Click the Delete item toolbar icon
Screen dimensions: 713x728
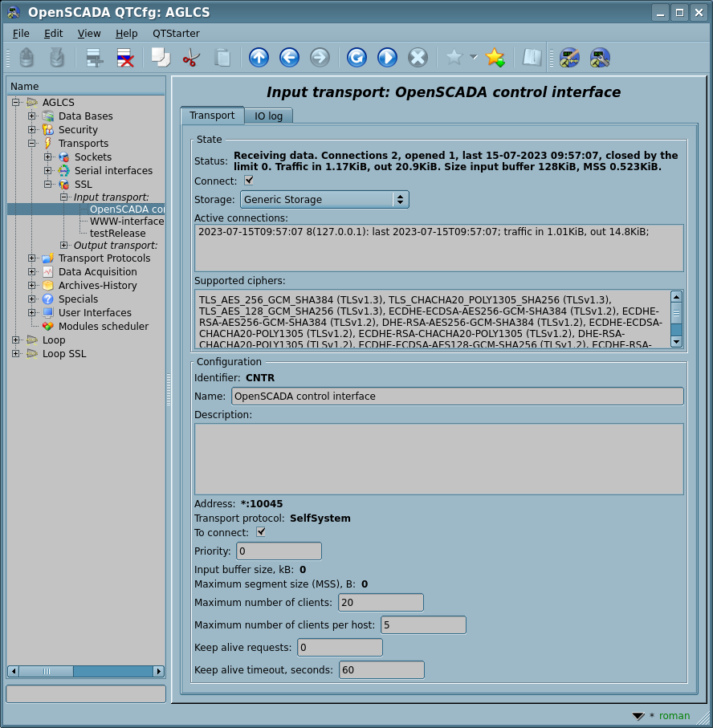(x=125, y=58)
